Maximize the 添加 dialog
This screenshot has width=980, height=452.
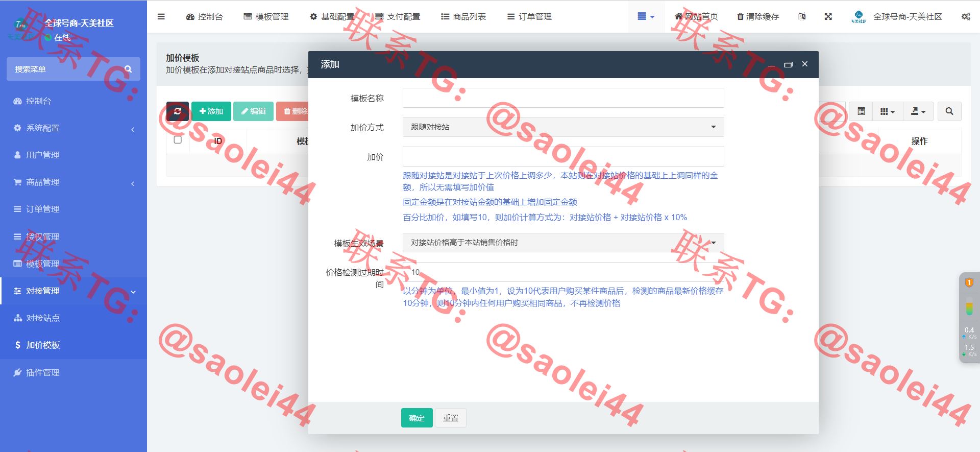point(788,64)
